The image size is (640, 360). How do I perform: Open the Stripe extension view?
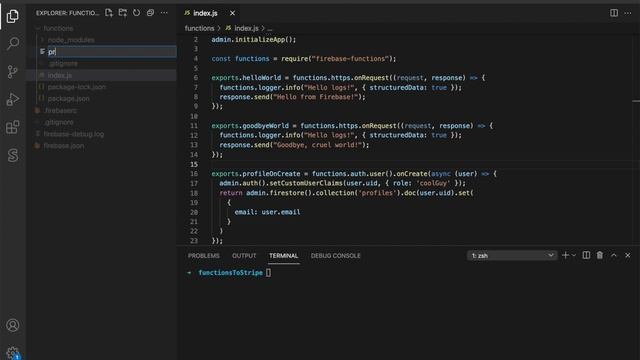click(x=13, y=155)
